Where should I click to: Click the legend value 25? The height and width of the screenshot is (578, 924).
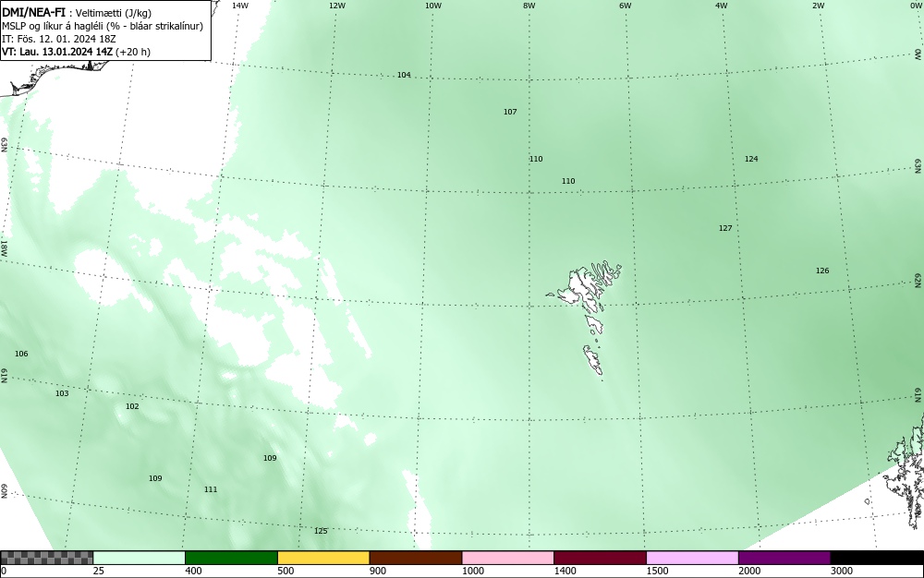(x=99, y=571)
